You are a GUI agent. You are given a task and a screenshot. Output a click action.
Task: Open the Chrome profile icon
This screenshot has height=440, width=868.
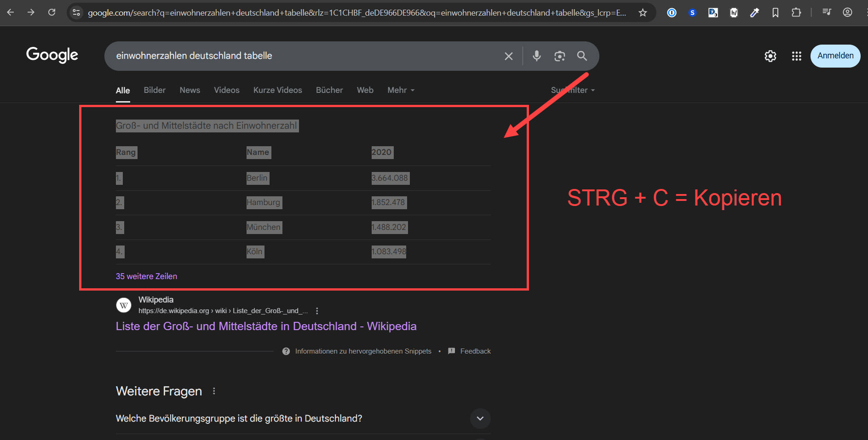point(847,13)
